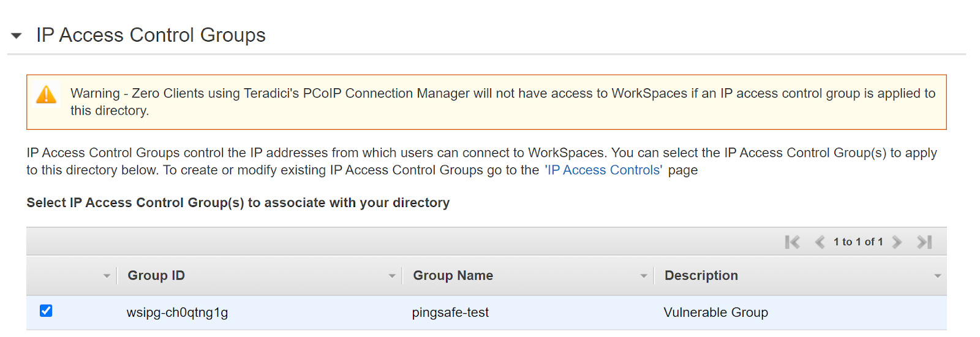Screen dimensions: 980x337
Task: Open the checkbox column dropdown arrow
Action: 107,276
